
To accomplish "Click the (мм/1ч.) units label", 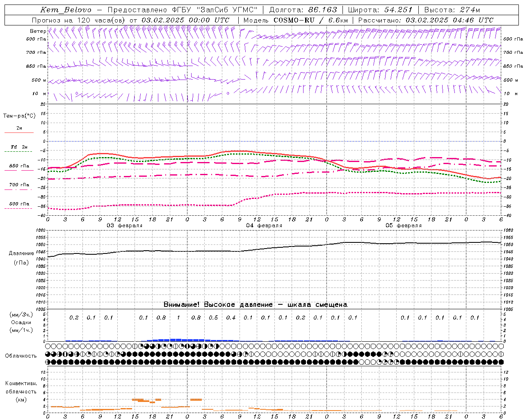I will click(21, 330).
